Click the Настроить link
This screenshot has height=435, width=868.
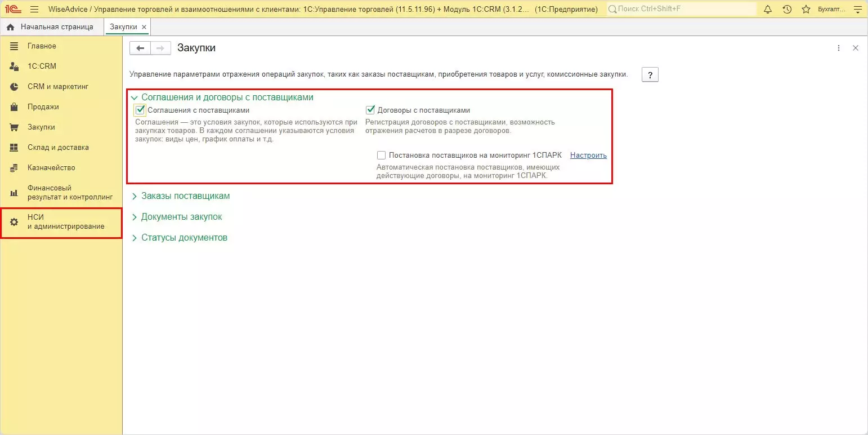pos(588,156)
